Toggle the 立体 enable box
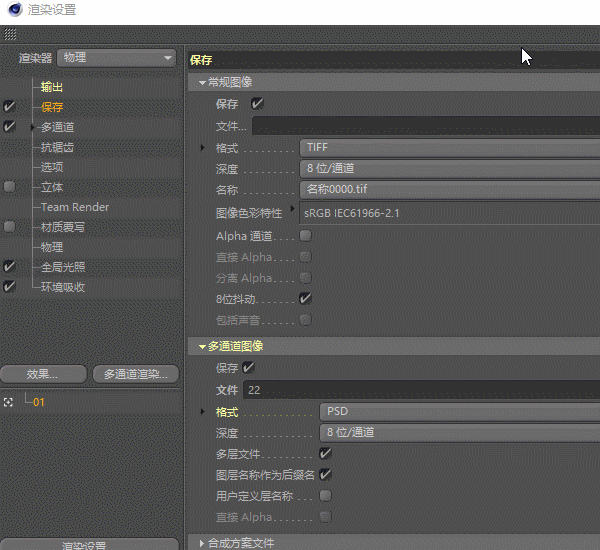Viewport: 600px width, 550px height. click(x=9, y=187)
